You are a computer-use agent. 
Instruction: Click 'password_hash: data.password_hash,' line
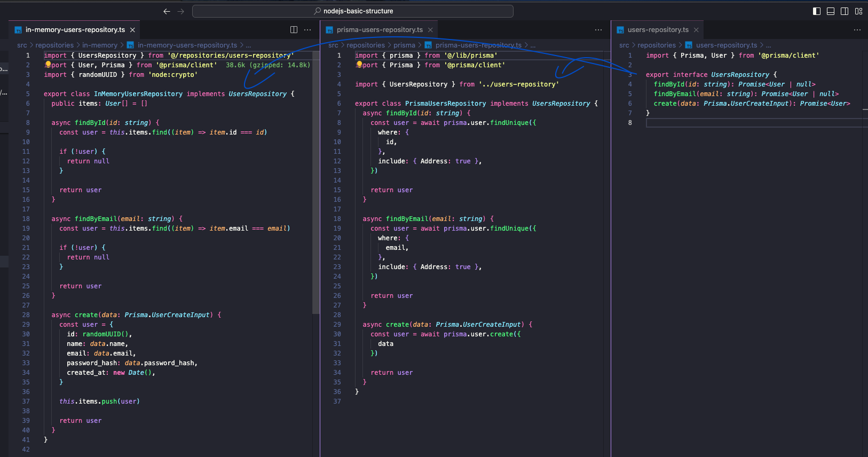(x=132, y=363)
